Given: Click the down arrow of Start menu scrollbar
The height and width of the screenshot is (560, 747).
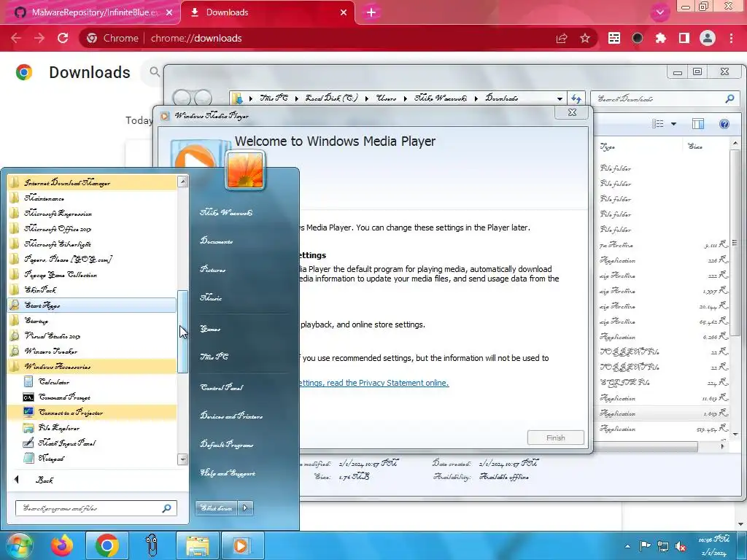Looking at the screenshot, I should click(183, 459).
